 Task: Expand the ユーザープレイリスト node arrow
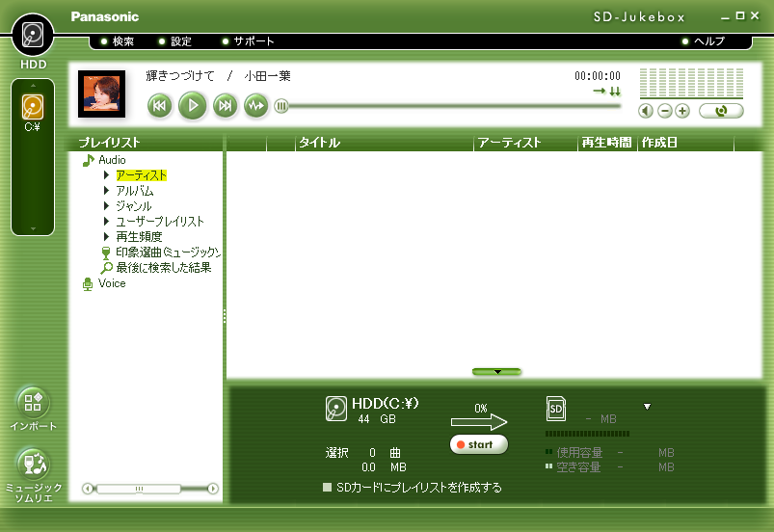[106, 221]
